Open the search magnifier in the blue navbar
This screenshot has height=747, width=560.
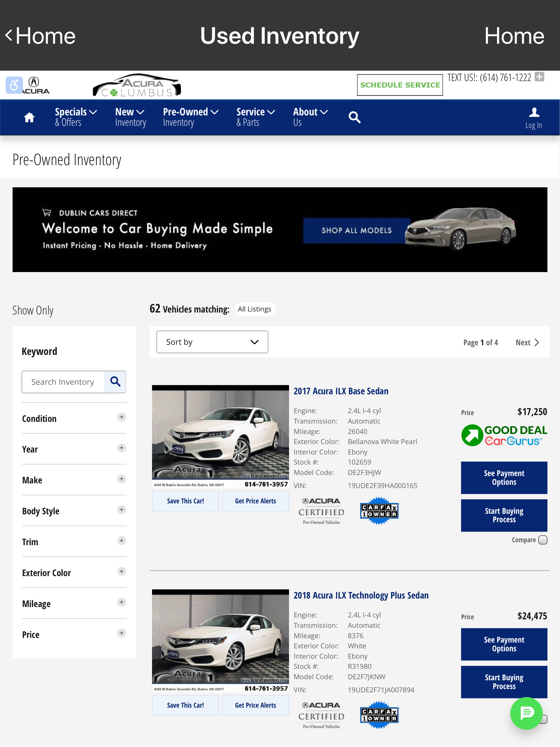pyautogui.click(x=354, y=117)
